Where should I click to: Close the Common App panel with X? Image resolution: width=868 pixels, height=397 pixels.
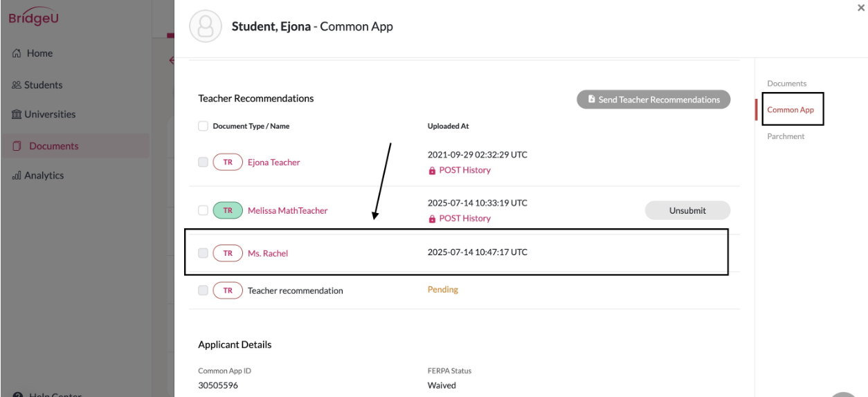click(861, 8)
